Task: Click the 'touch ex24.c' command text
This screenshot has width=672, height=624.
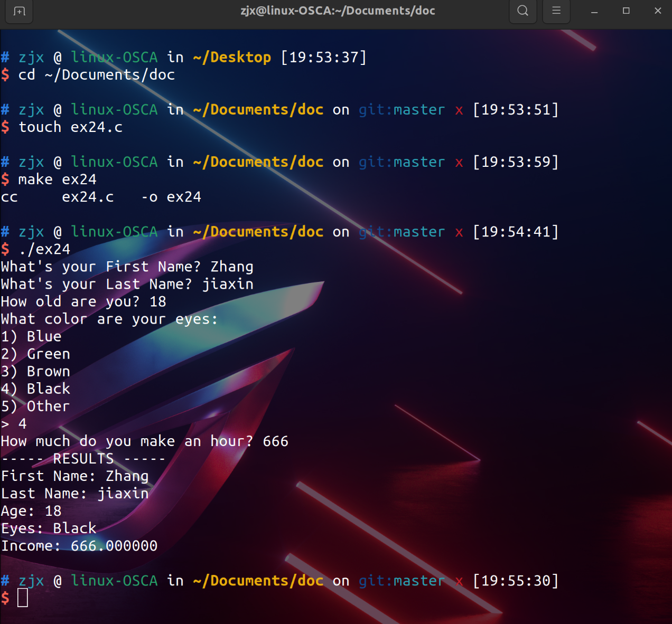Action: 70,127
